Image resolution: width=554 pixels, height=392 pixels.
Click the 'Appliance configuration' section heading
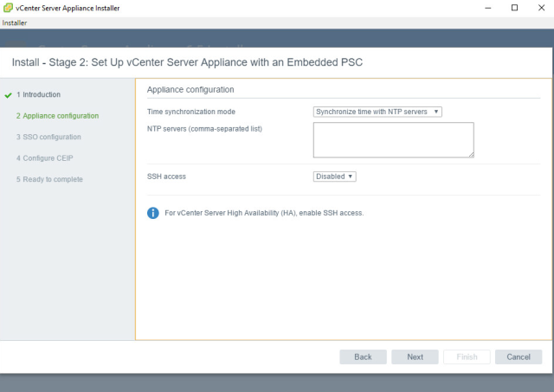[x=190, y=90]
